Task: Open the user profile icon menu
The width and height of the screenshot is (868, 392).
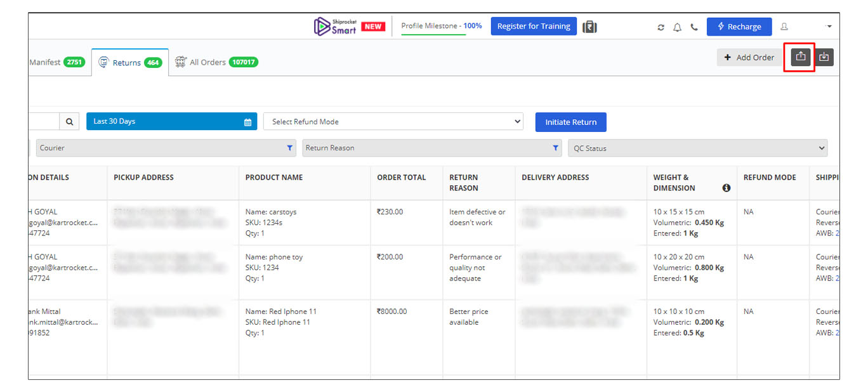Action: point(784,27)
